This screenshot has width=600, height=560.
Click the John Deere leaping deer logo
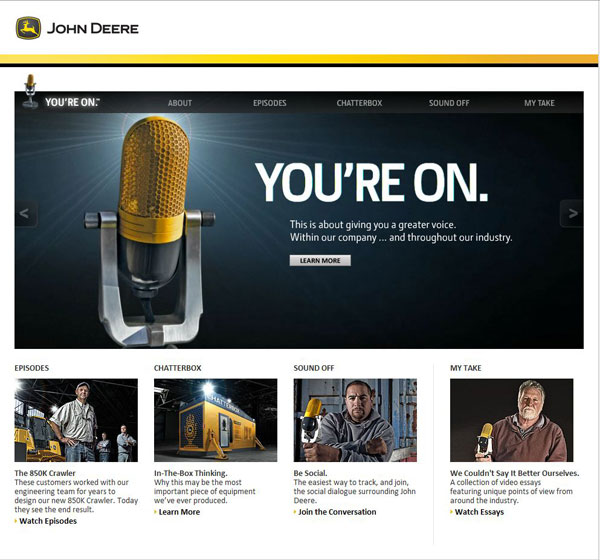pos(28,28)
